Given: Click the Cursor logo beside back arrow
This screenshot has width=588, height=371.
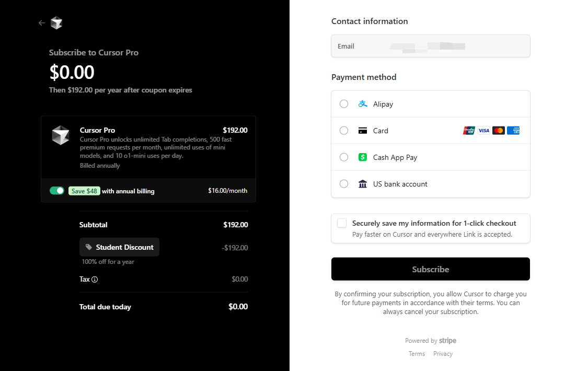Looking at the screenshot, I should tap(56, 23).
